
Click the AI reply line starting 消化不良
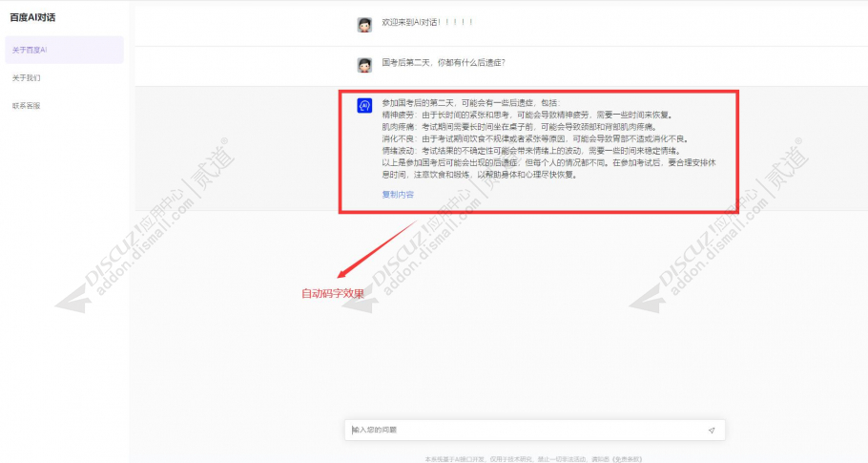[x=535, y=139]
